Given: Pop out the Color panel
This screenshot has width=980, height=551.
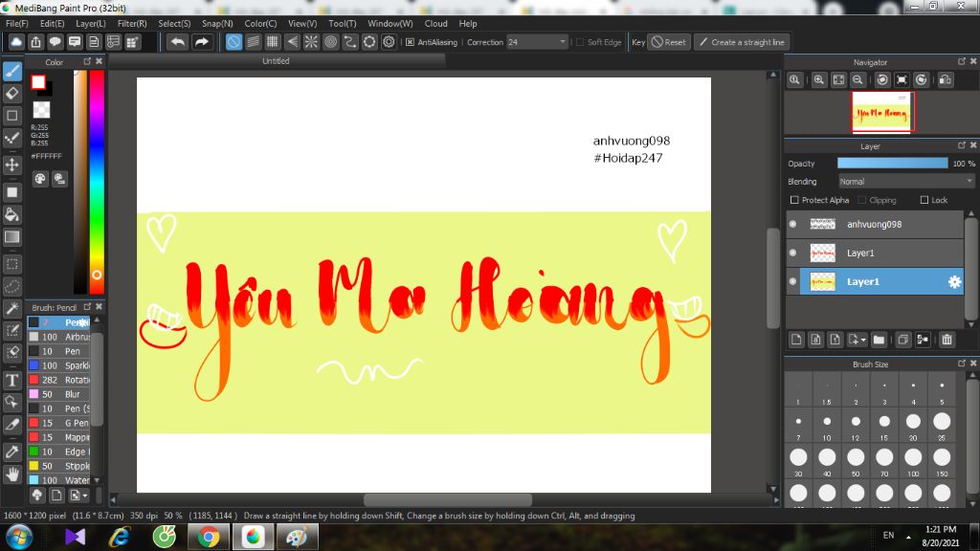Looking at the screenshot, I should coord(87,61).
